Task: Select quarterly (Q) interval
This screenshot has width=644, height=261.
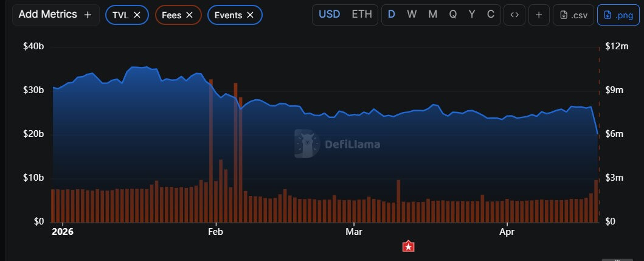Action: coord(453,15)
